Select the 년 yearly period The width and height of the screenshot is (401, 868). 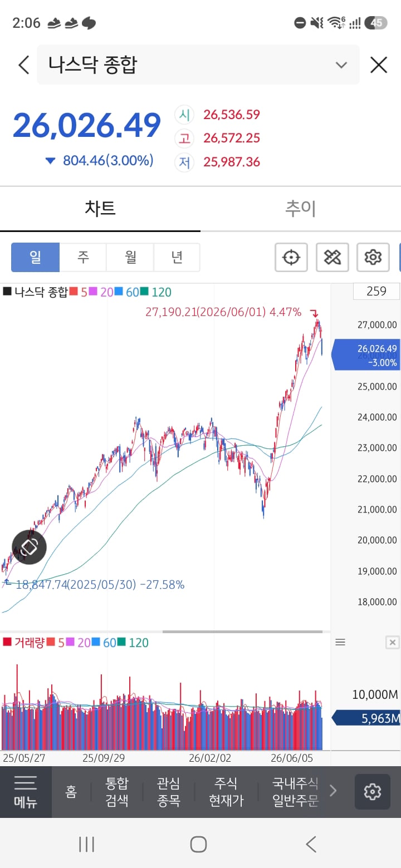pyautogui.click(x=177, y=257)
